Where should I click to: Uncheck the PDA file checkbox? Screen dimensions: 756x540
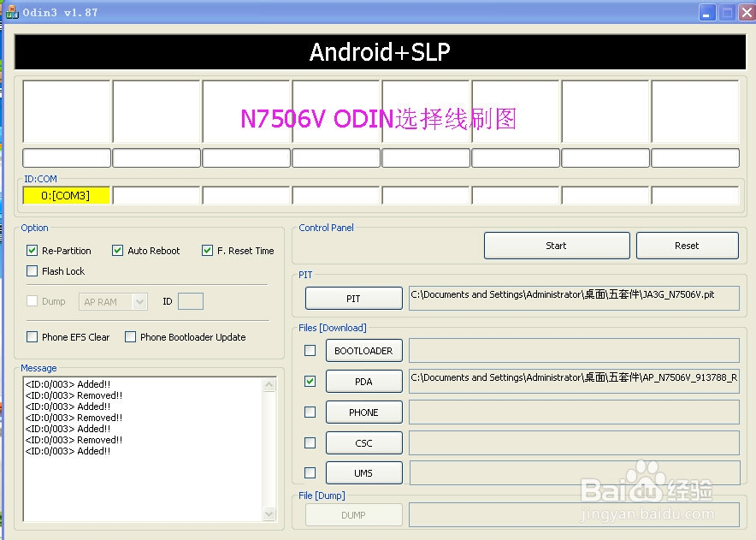[x=310, y=381]
